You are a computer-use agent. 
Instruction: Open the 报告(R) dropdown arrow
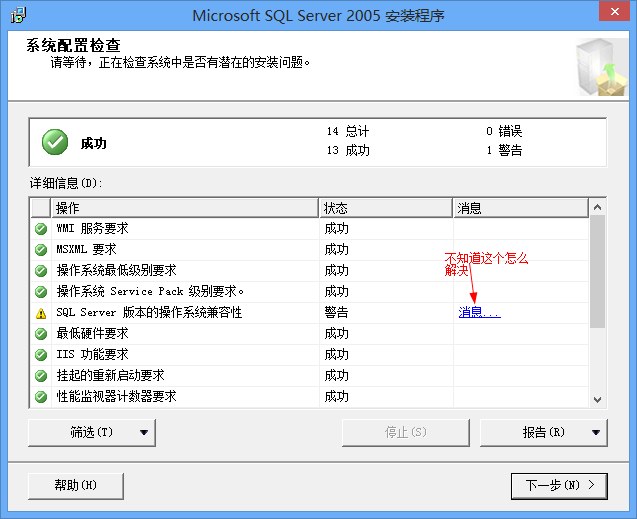(596, 432)
